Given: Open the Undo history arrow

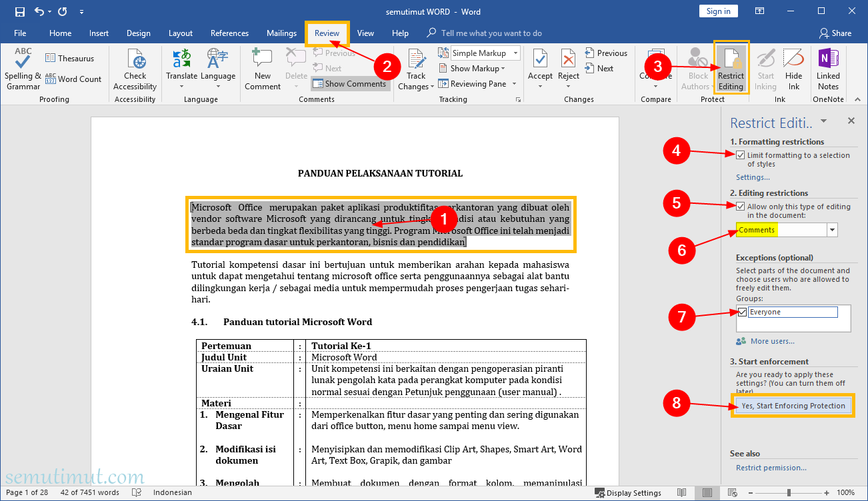Looking at the screenshot, I should (51, 12).
